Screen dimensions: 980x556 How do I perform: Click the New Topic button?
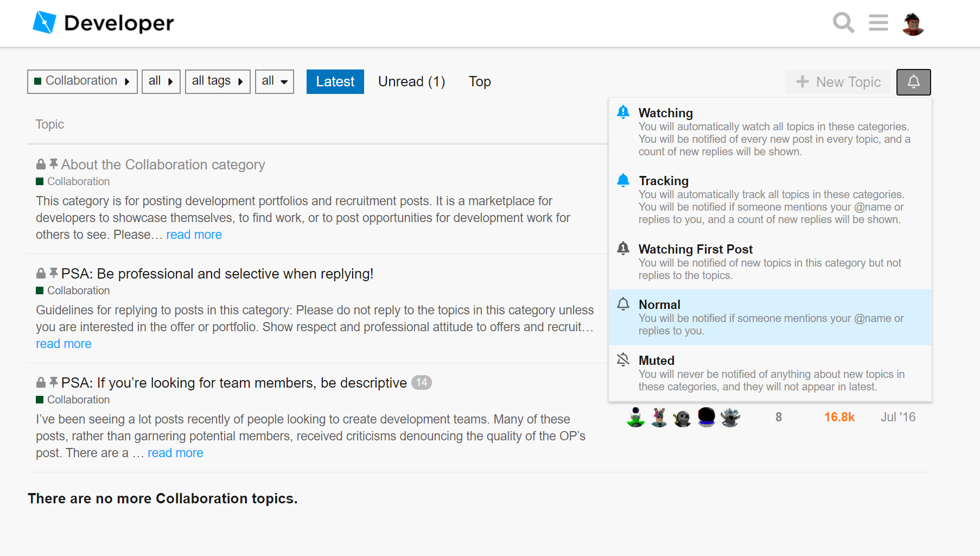click(x=838, y=82)
